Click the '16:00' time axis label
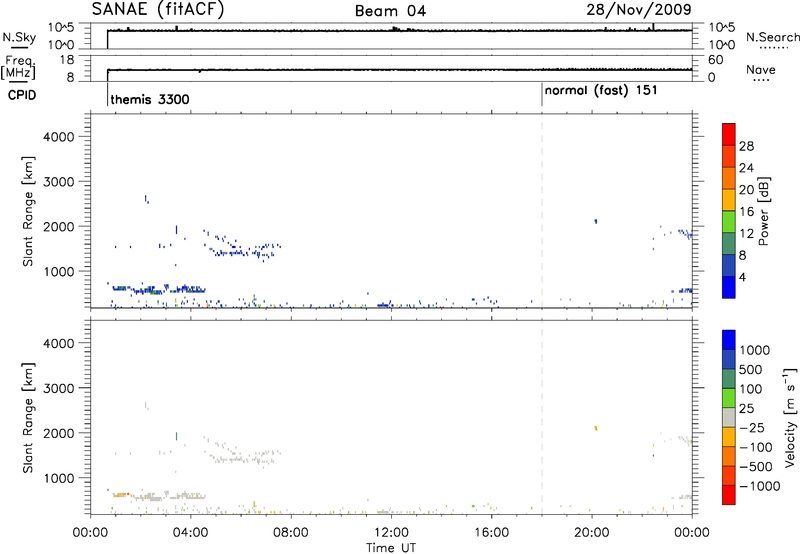The image size is (800, 554). pyautogui.click(x=491, y=533)
